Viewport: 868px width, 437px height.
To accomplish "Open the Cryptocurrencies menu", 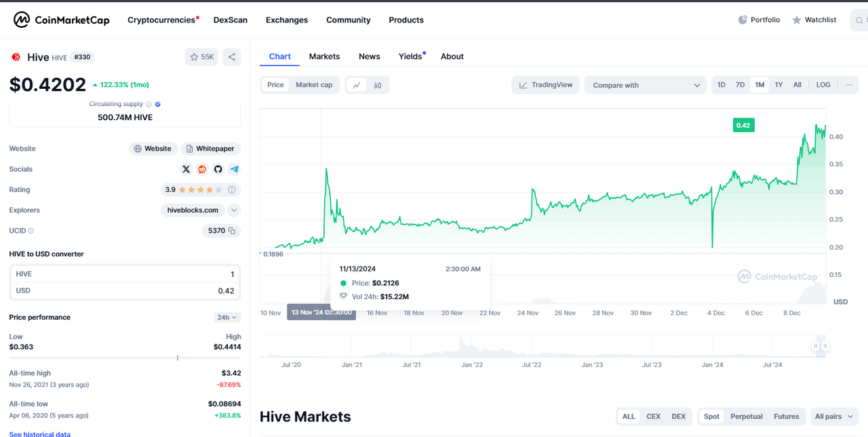I will (x=161, y=20).
